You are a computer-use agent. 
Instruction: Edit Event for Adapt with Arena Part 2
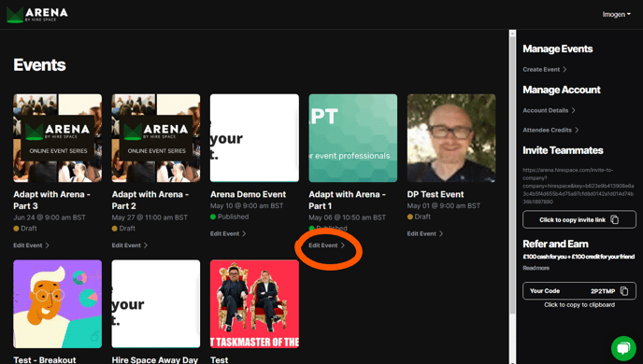pos(130,245)
